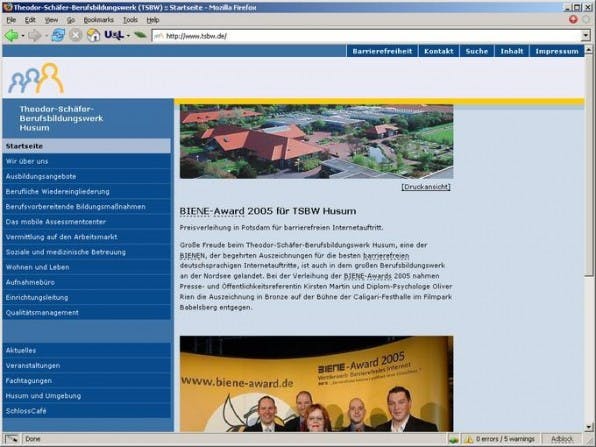Click the green Back arrow button

[11, 36]
